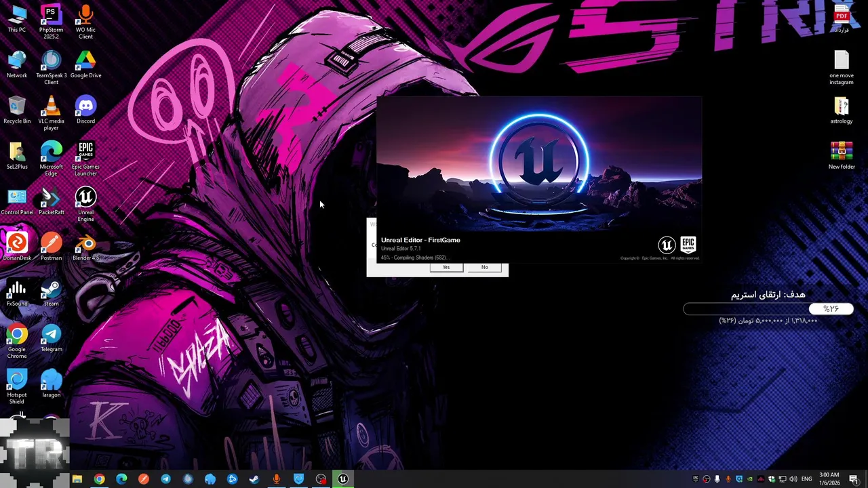Open the notification center icon

tap(854, 479)
